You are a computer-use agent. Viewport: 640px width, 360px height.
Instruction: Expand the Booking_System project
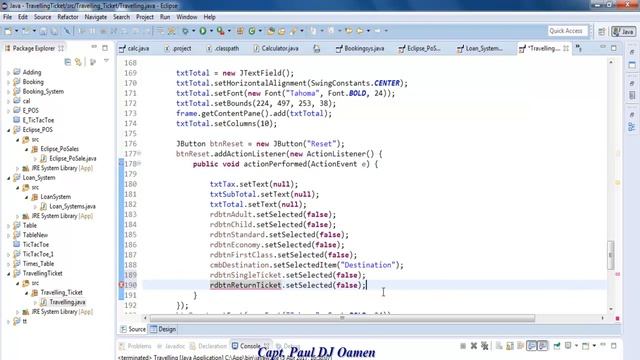point(8,91)
